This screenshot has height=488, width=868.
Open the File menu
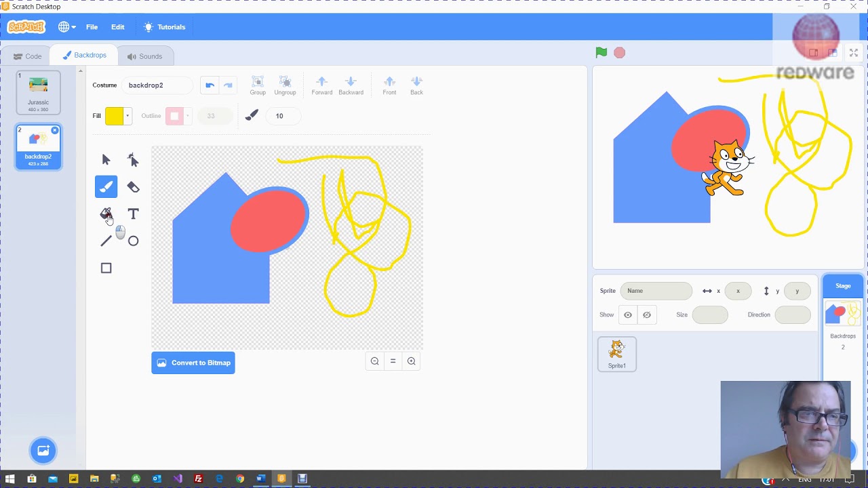coord(92,27)
